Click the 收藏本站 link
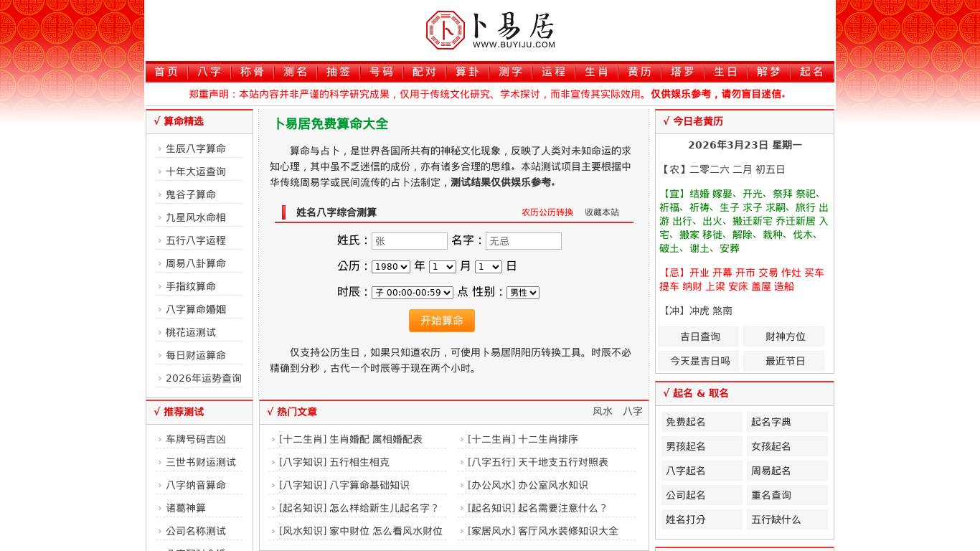This screenshot has height=551, width=980. (x=602, y=212)
